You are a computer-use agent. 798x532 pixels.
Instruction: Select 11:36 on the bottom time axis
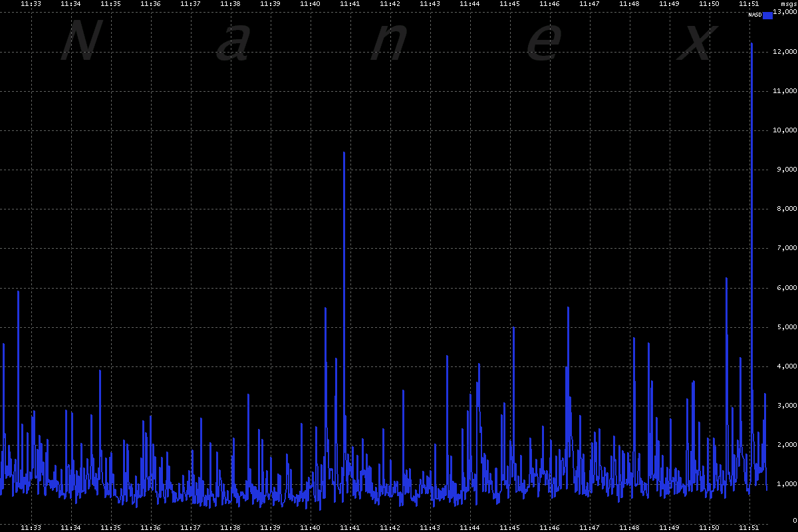click(x=150, y=527)
